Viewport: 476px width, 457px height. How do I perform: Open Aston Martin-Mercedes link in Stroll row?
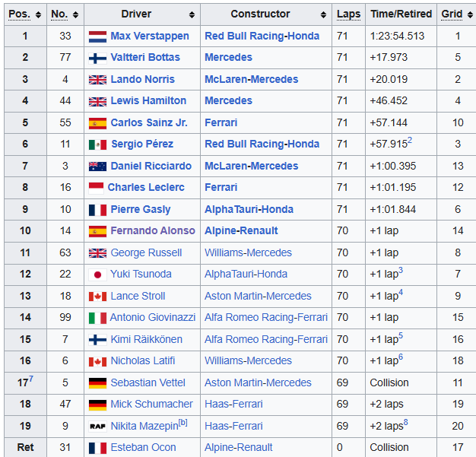(258, 296)
